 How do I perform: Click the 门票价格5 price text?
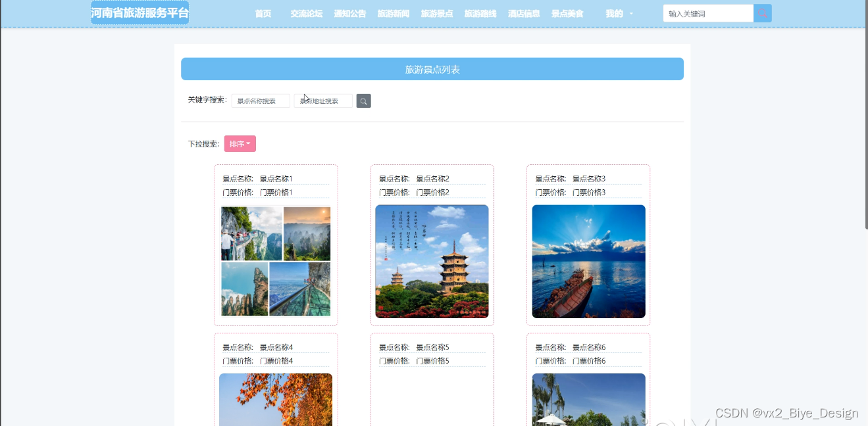[x=433, y=361]
